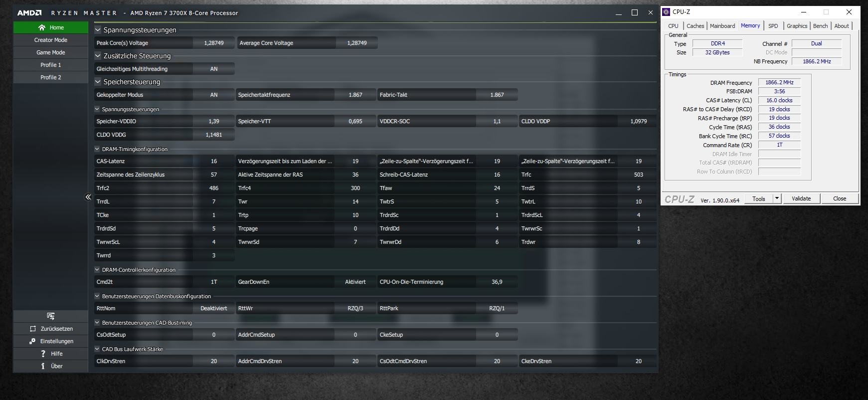This screenshot has height=400, width=868.
Task: Switch to Game Mode
Action: (x=51, y=52)
